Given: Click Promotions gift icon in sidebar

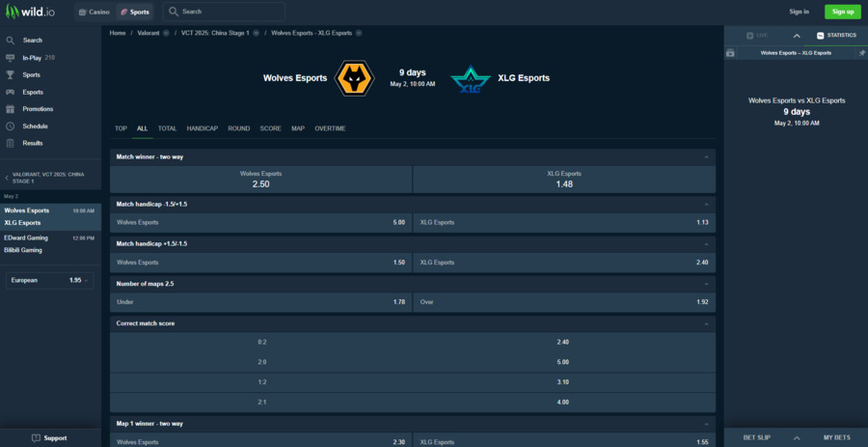Looking at the screenshot, I should [x=11, y=109].
